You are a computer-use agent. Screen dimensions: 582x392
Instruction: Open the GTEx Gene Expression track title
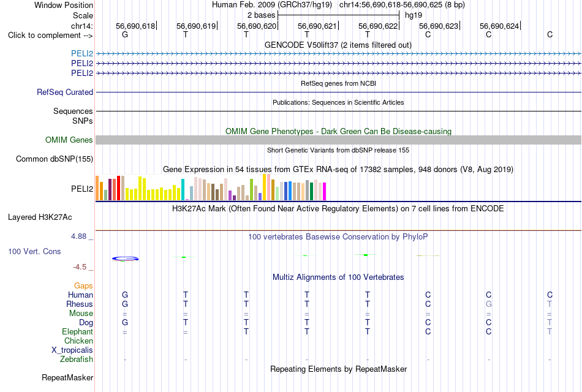click(338, 169)
